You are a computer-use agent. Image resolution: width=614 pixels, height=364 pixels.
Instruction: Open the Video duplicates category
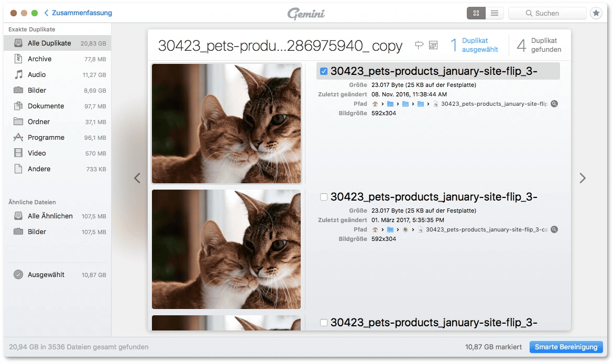(57, 153)
